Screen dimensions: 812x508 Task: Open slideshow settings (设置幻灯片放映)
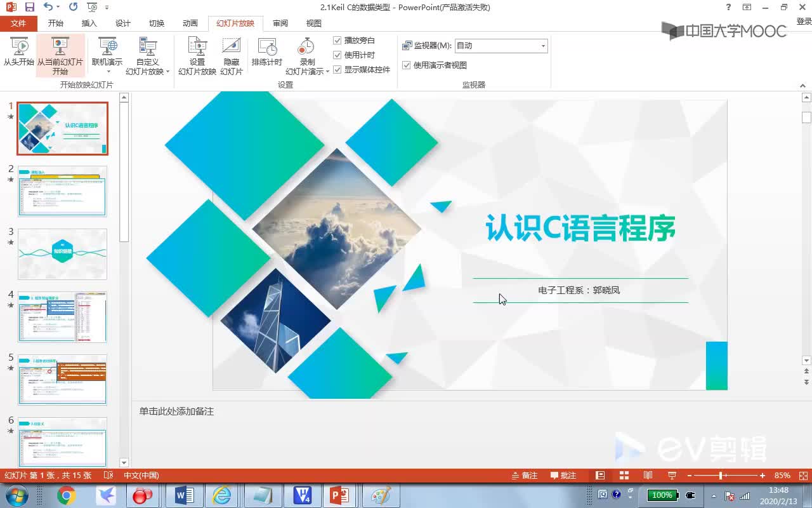197,56
